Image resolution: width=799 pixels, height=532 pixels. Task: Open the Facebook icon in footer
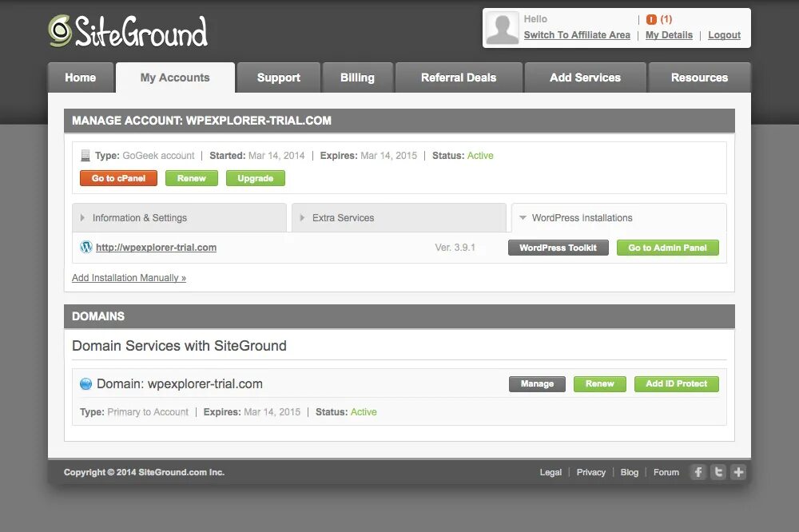698,472
